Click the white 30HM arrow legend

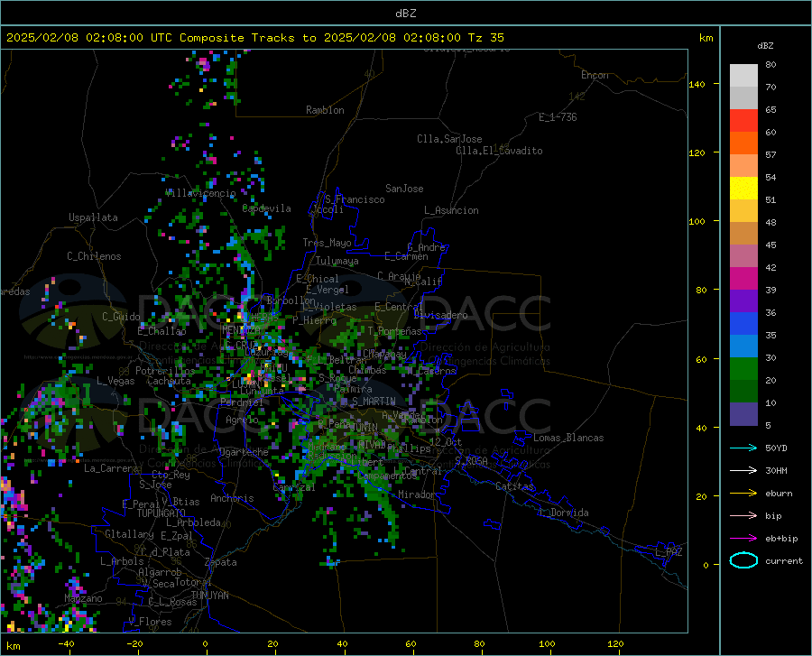743,470
